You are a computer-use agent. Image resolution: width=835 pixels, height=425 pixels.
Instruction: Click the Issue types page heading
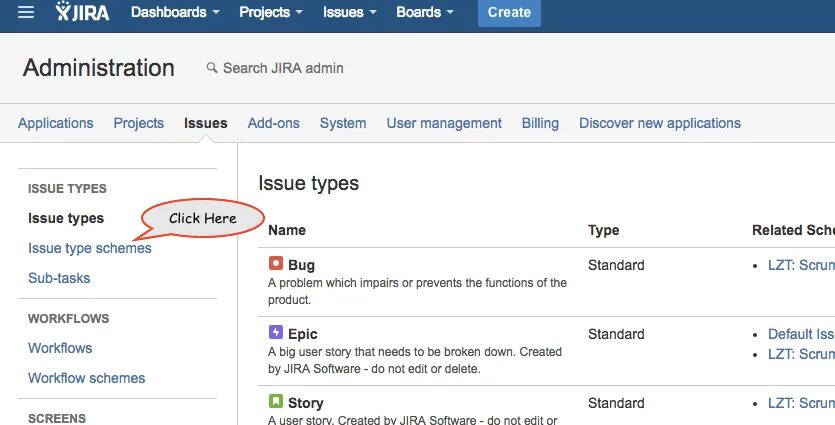coord(309,183)
